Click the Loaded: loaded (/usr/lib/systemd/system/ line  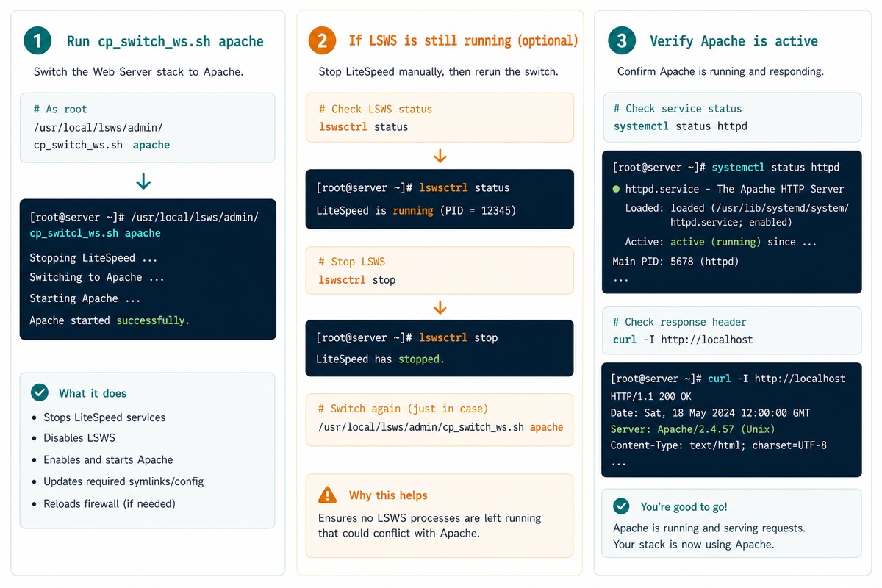[737, 208]
